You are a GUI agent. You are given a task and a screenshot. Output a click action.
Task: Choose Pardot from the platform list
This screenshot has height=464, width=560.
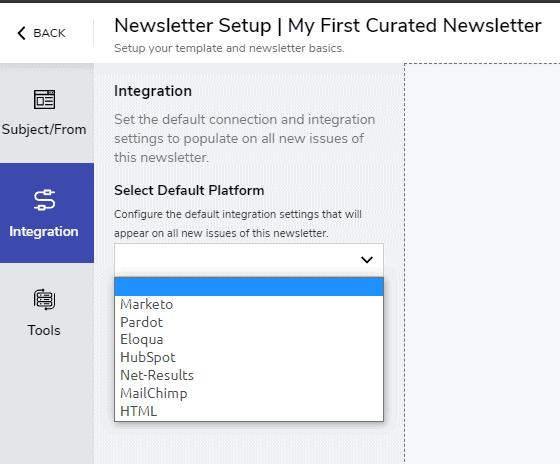[x=249, y=322]
